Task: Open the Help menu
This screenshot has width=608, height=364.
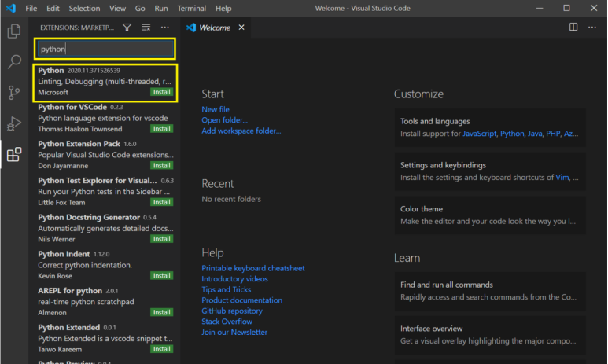Action: tap(223, 8)
